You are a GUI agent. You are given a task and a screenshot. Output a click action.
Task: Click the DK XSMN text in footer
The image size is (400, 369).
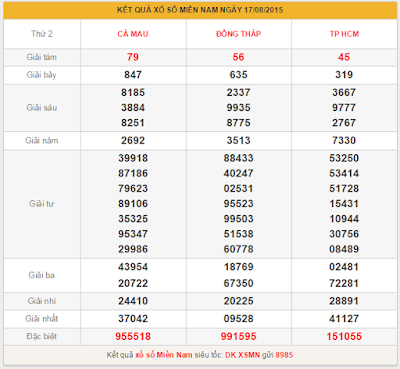pos(242,355)
